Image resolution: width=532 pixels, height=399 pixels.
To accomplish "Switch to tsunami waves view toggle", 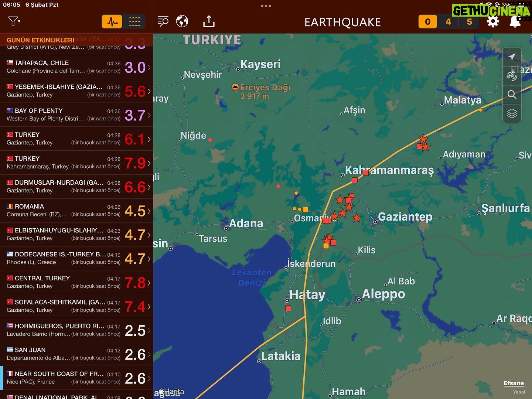I will (134, 22).
